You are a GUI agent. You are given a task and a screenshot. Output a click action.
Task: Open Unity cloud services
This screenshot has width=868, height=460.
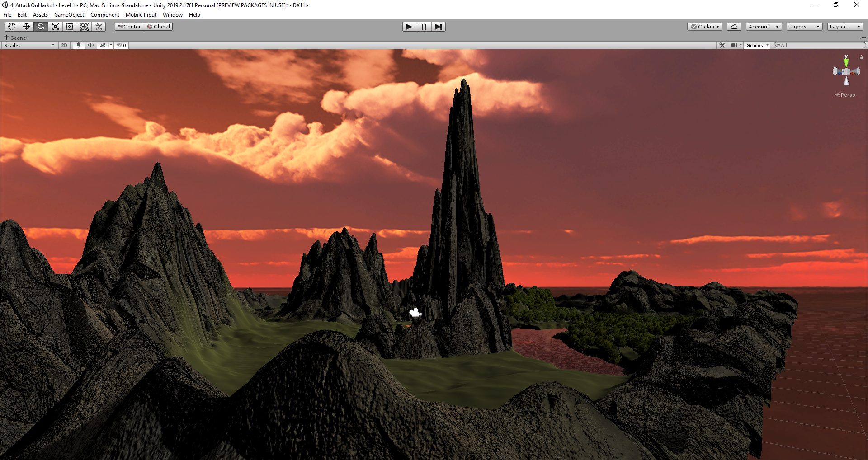pyautogui.click(x=734, y=27)
